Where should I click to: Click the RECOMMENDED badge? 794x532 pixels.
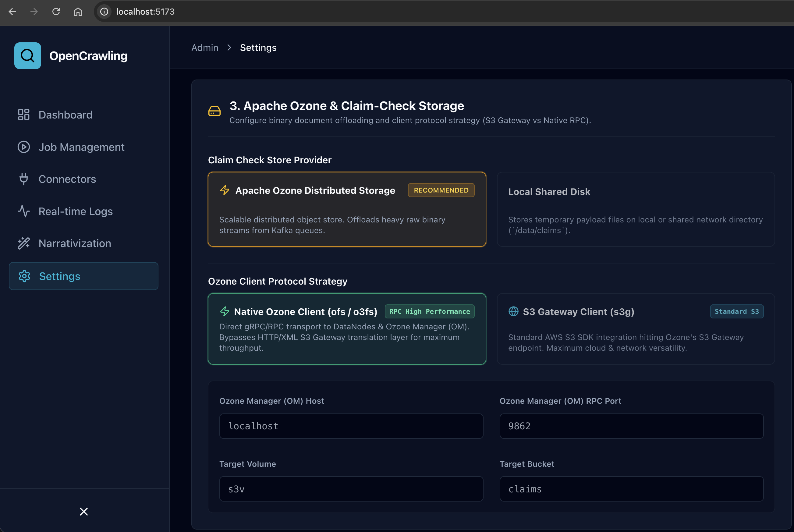441,190
